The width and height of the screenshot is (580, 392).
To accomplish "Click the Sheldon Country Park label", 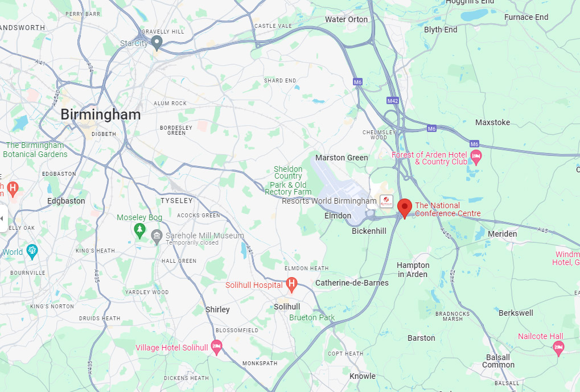I will (x=288, y=180).
